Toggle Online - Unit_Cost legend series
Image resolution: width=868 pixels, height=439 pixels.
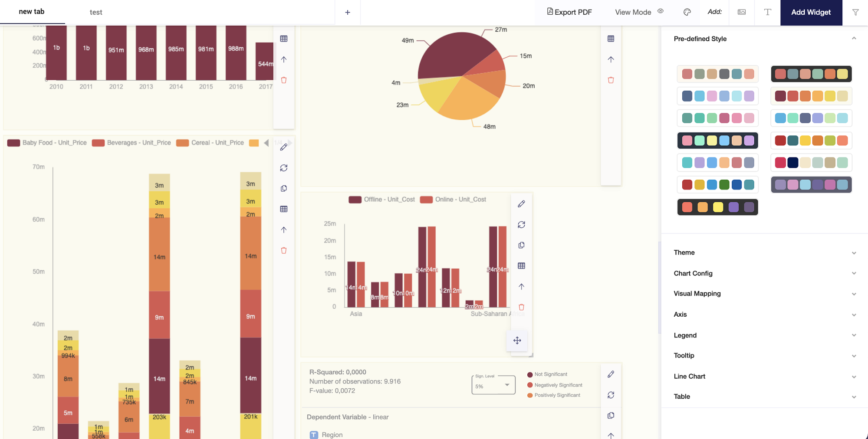click(453, 200)
